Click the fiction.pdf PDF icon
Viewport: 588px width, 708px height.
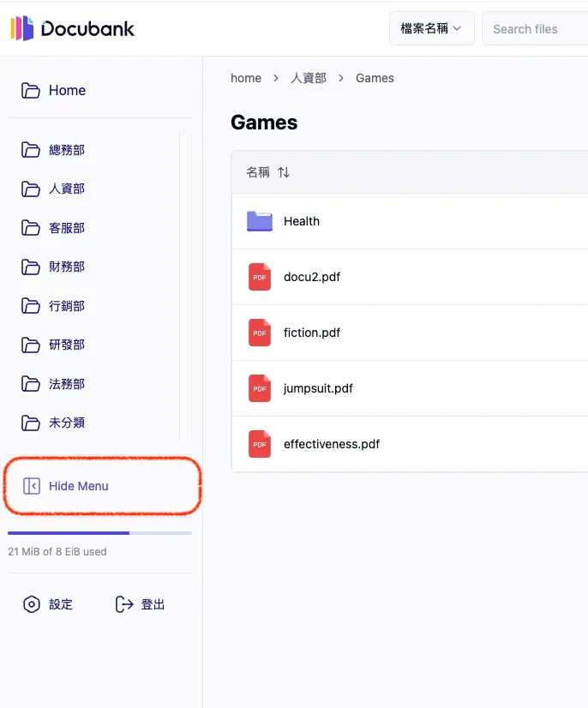coord(259,333)
